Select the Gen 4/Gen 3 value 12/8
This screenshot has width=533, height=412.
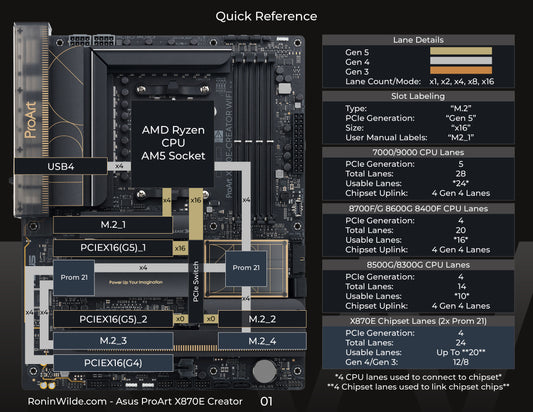click(461, 362)
